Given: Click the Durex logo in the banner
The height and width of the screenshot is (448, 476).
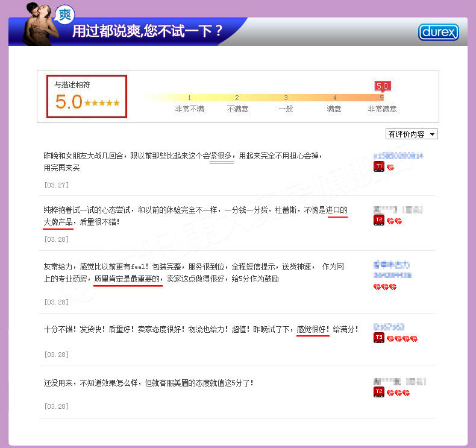Looking at the screenshot, I should [x=438, y=32].
